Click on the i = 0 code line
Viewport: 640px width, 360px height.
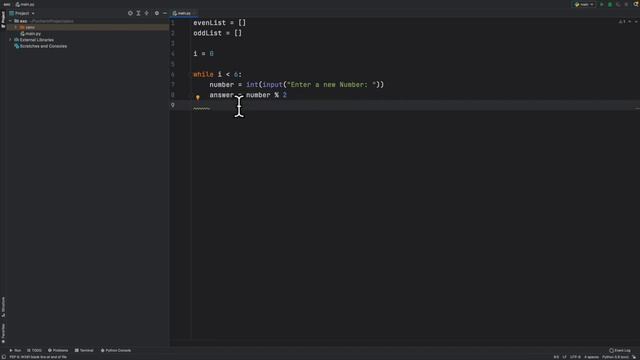click(x=203, y=53)
